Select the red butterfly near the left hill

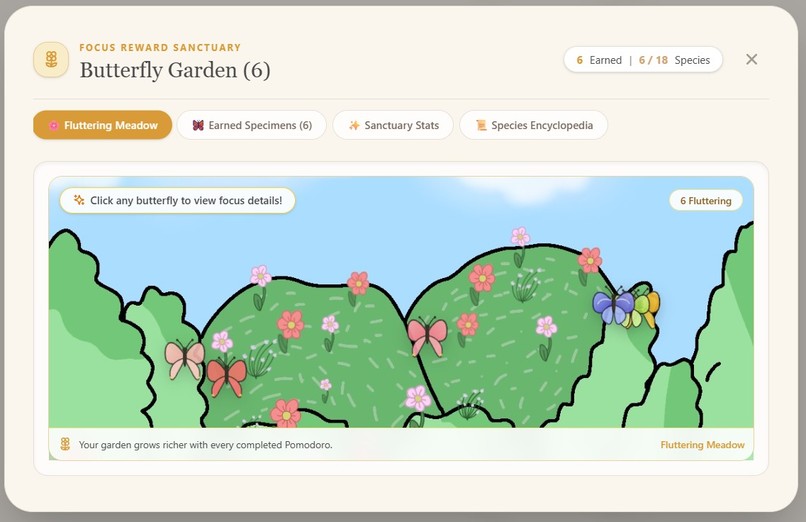tap(227, 377)
